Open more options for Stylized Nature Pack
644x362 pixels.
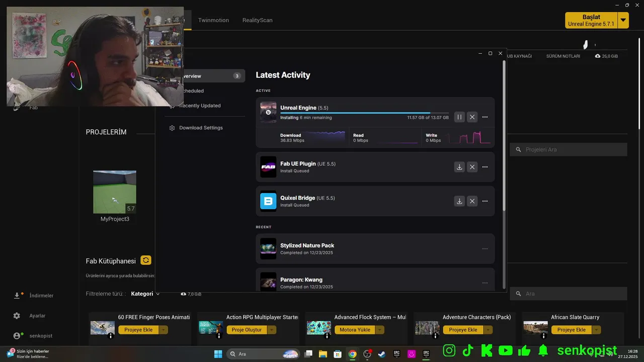click(x=485, y=249)
